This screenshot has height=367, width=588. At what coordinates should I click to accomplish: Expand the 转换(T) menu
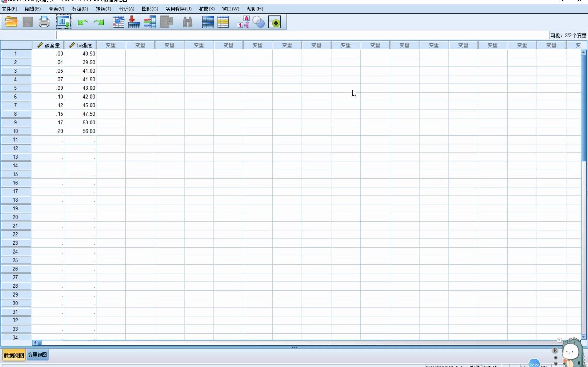pos(103,9)
